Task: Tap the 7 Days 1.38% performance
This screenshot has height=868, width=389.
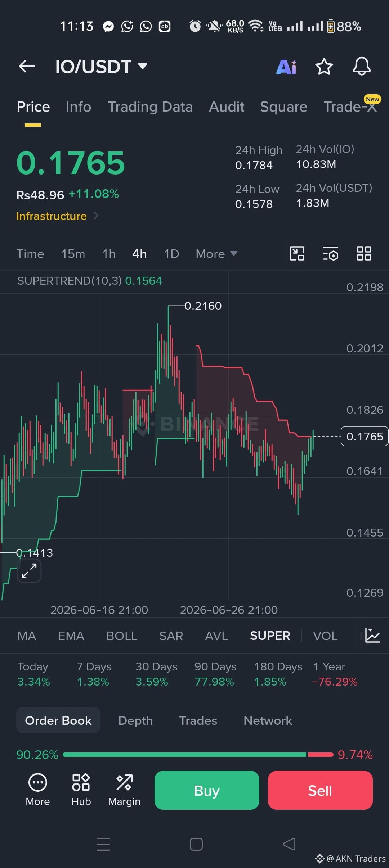Action: 94,674
